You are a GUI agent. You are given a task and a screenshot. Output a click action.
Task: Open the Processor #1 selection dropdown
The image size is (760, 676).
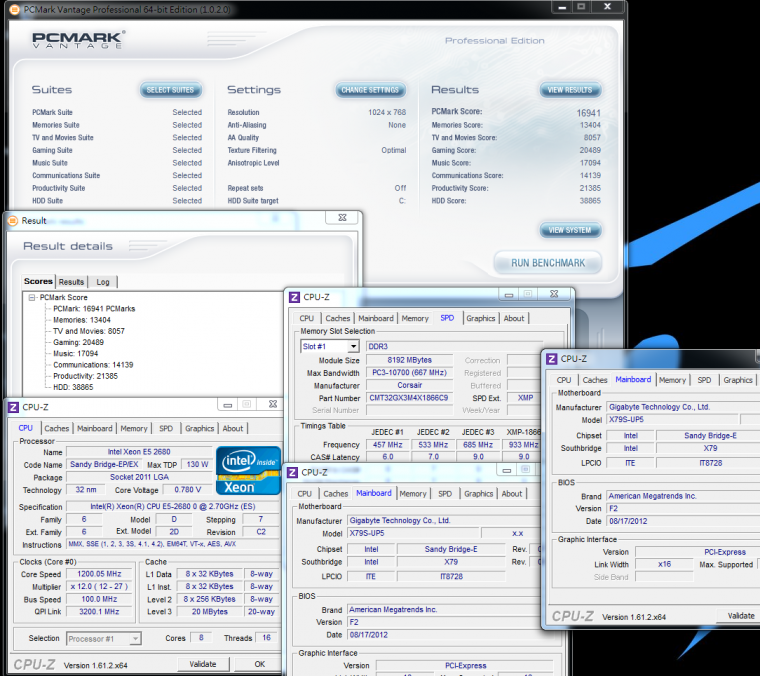135,638
